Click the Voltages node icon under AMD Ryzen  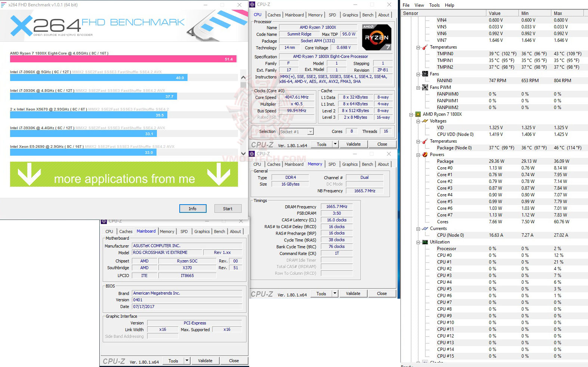tap(425, 121)
